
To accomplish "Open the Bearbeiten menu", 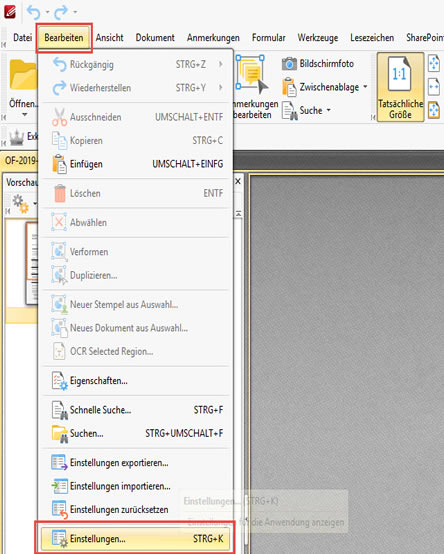I will (x=64, y=38).
